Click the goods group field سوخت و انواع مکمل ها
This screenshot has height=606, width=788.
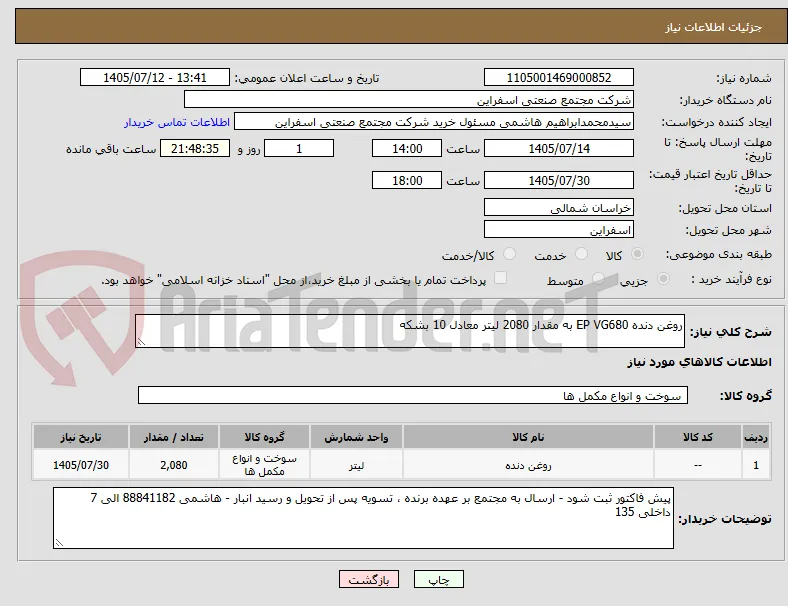(413, 395)
